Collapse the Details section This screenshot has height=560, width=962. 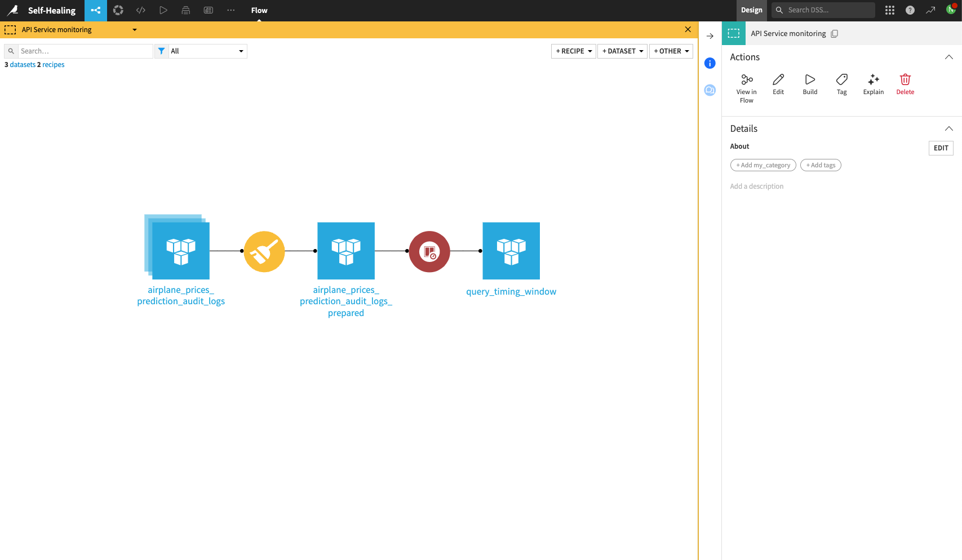tap(949, 128)
